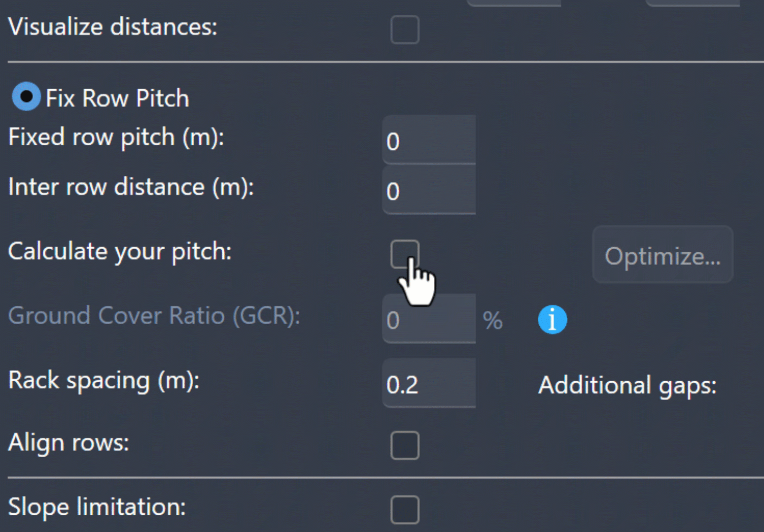Click the blue GCR info icon
764x532 pixels.
click(552, 320)
